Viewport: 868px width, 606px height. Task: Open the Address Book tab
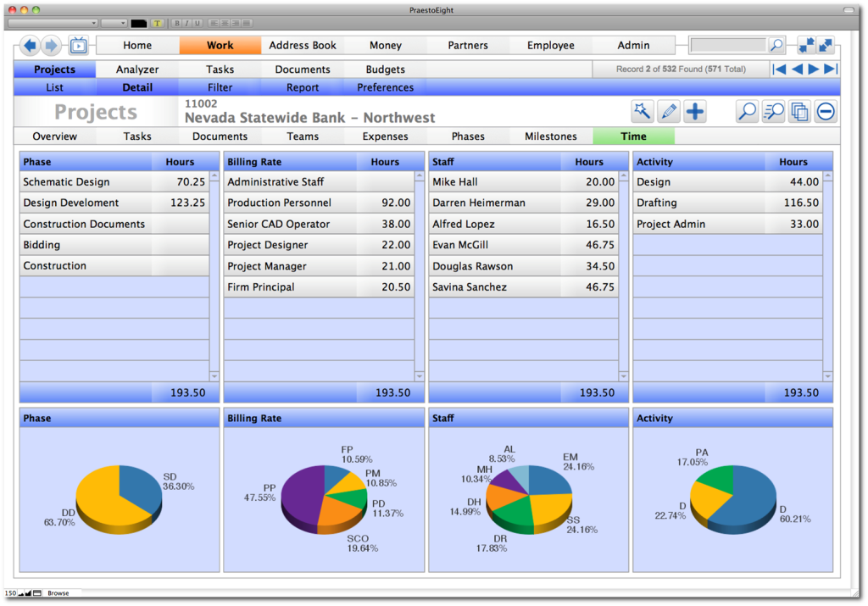pos(303,46)
